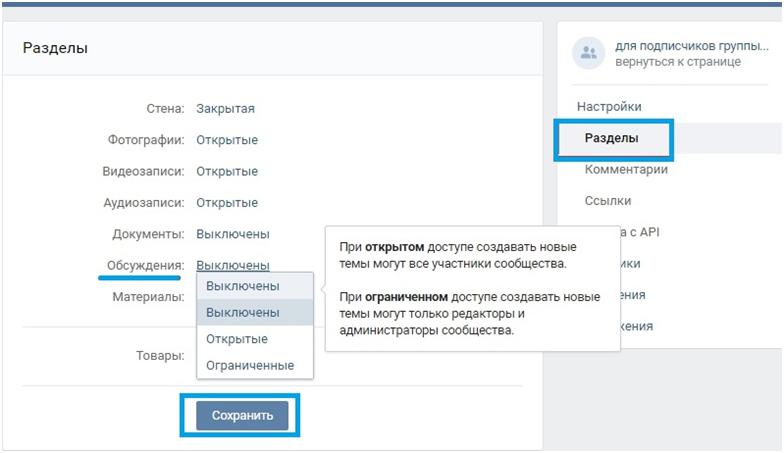
Task: Choose highlighted 'Выключены' option in list
Action: (x=255, y=312)
